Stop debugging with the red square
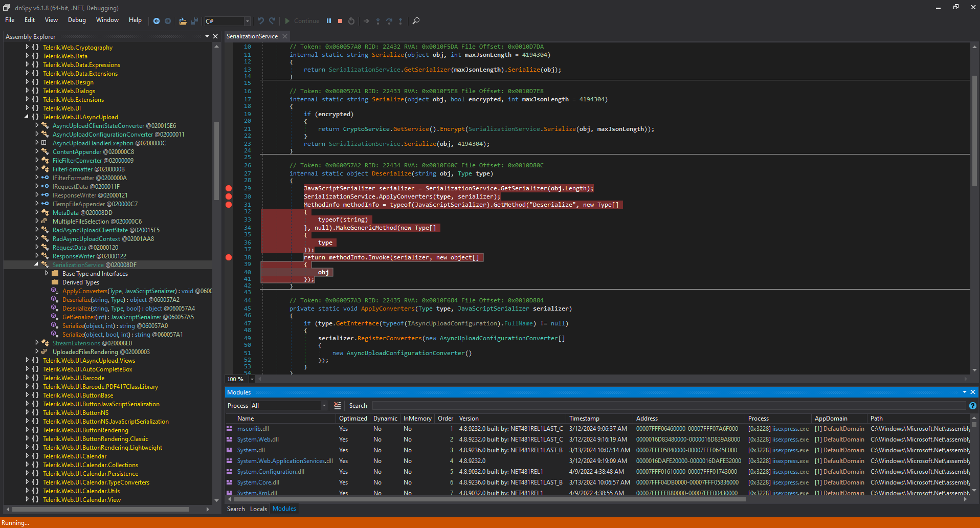The height and width of the screenshot is (528, 980). coord(340,21)
